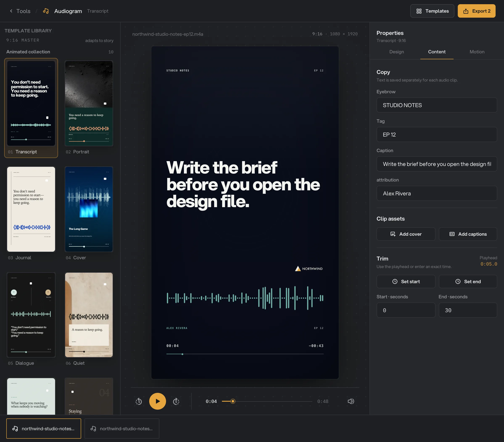Click the Export 2 button
This screenshot has width=504, height=442.
coord(476,11)
